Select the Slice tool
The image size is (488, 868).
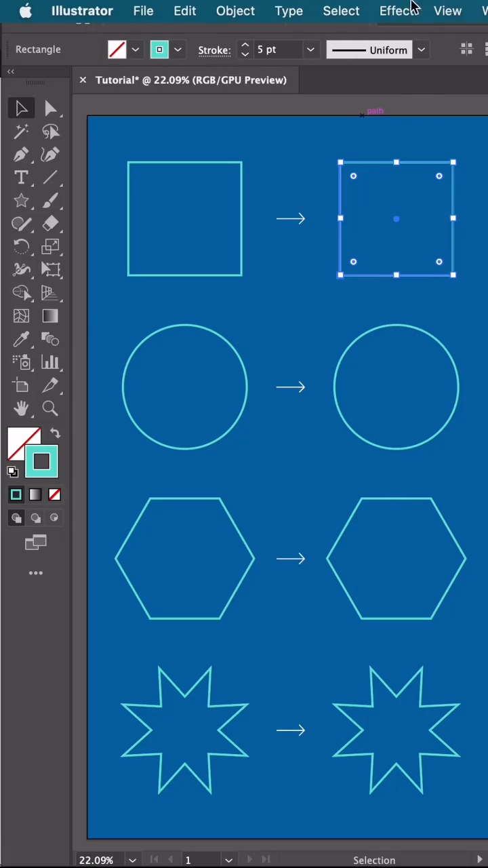(50, 385)
